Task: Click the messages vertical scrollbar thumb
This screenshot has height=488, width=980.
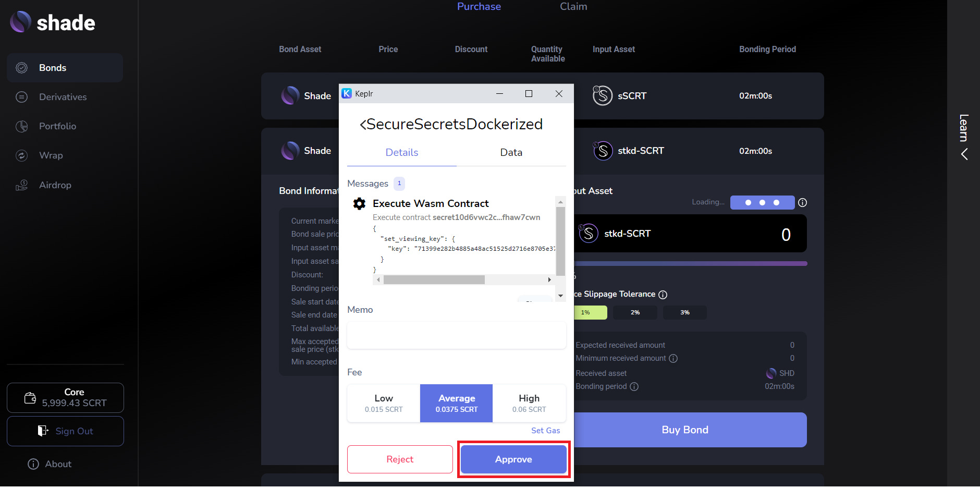Action: (561, 241)
